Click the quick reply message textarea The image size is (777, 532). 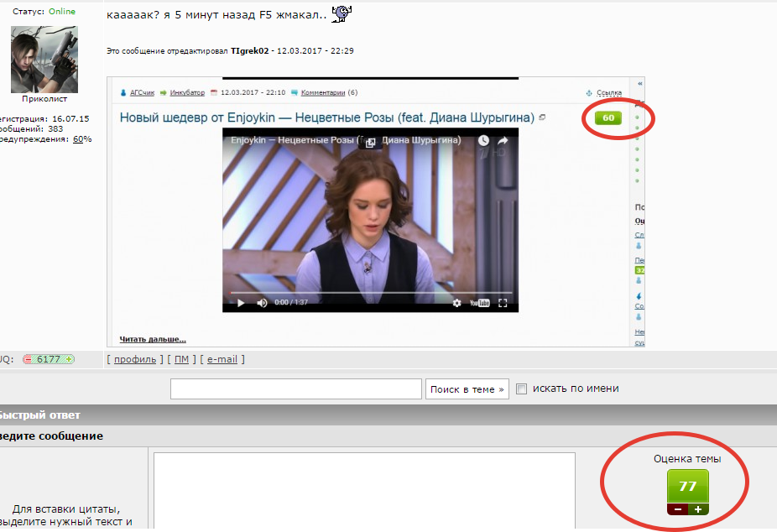364,492
